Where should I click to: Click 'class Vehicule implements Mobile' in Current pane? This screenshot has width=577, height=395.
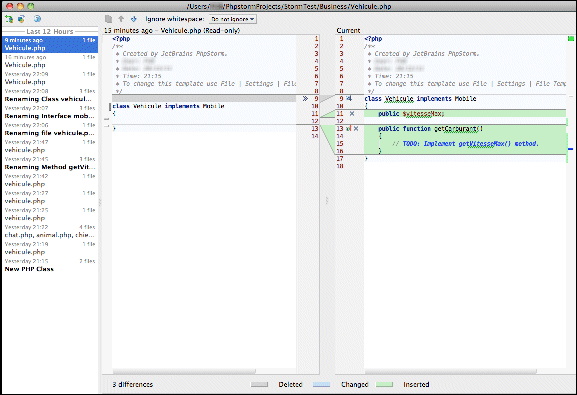point(420,99)
